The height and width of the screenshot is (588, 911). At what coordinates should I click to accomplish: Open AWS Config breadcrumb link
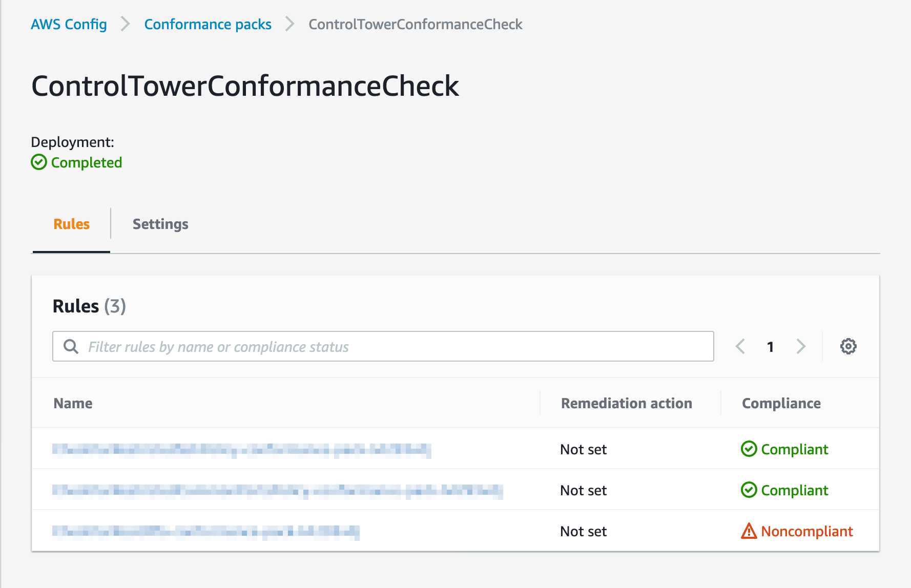pyautogui.click(x=69, y=24)
